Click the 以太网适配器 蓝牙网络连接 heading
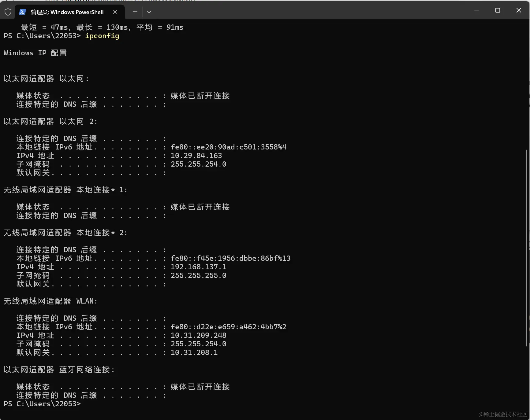Screen dimensions: 530x420 (59, 370)
